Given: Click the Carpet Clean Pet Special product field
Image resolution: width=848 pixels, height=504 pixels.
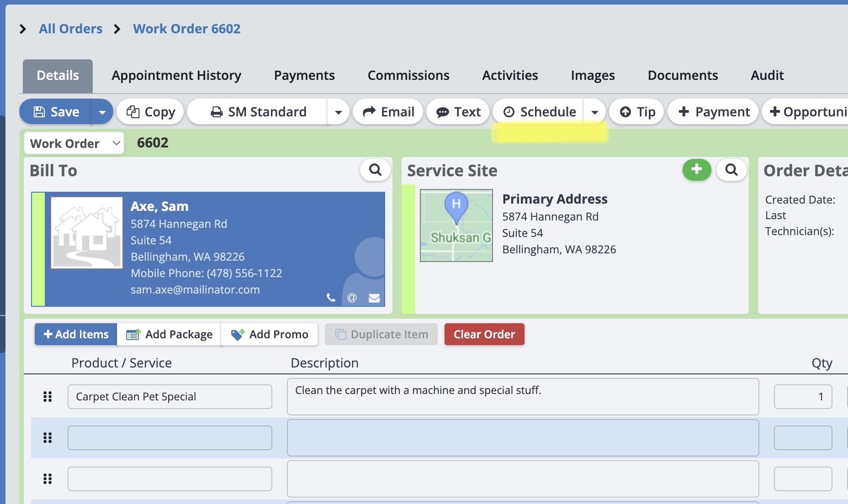Looking at the screenshot, I should click(170, 397).
